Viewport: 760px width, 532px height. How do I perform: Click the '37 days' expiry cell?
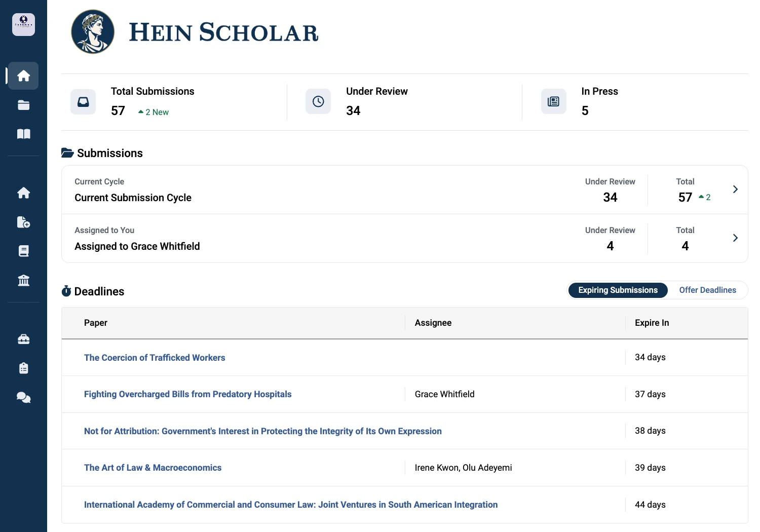tap(651, 394)
